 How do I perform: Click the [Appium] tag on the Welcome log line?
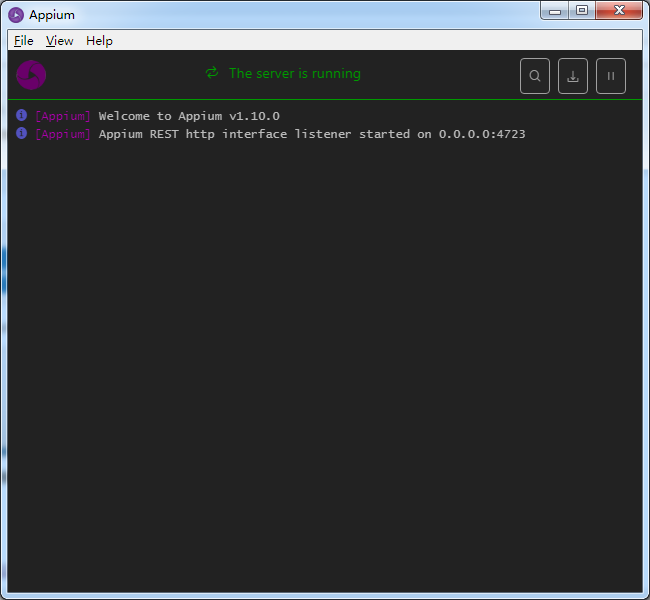tap(63, 116)
